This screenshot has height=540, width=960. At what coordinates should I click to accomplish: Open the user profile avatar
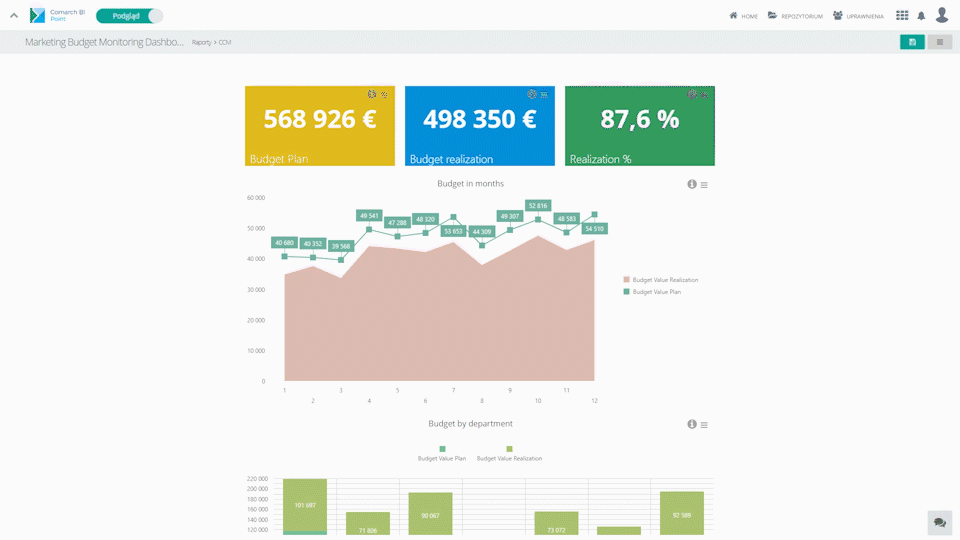point(941,15)
